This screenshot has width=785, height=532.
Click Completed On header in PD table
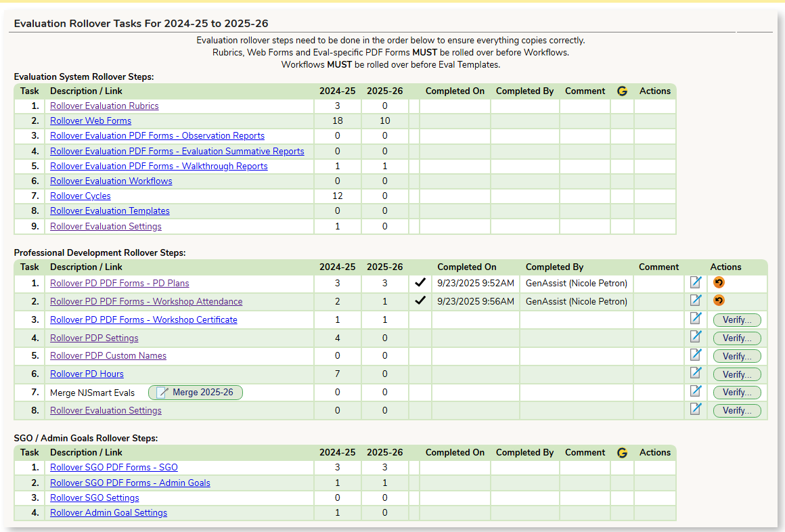pyautogui.click(x=466, y=267)
